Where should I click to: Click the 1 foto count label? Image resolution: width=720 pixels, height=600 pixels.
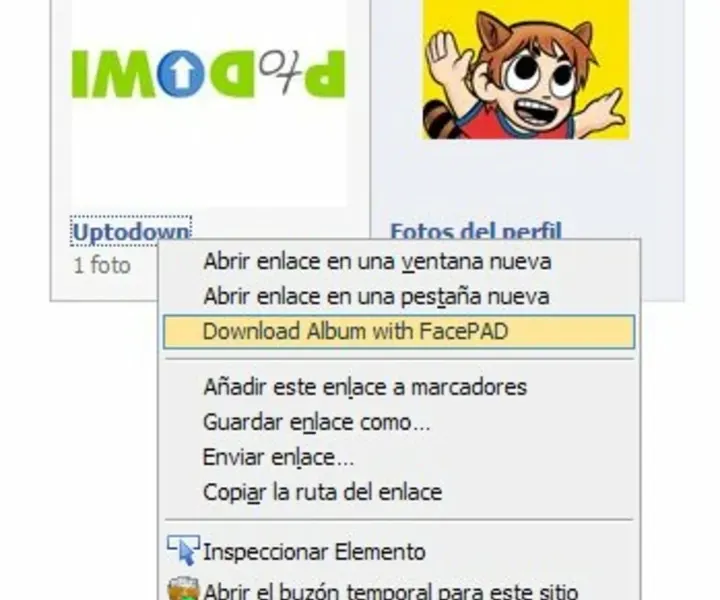click(102, 266)
